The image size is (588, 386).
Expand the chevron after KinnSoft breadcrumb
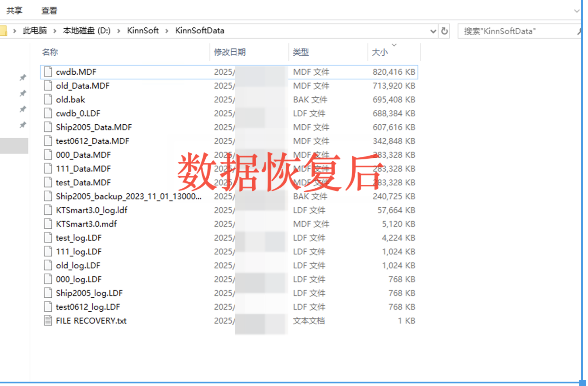point(167,31)
